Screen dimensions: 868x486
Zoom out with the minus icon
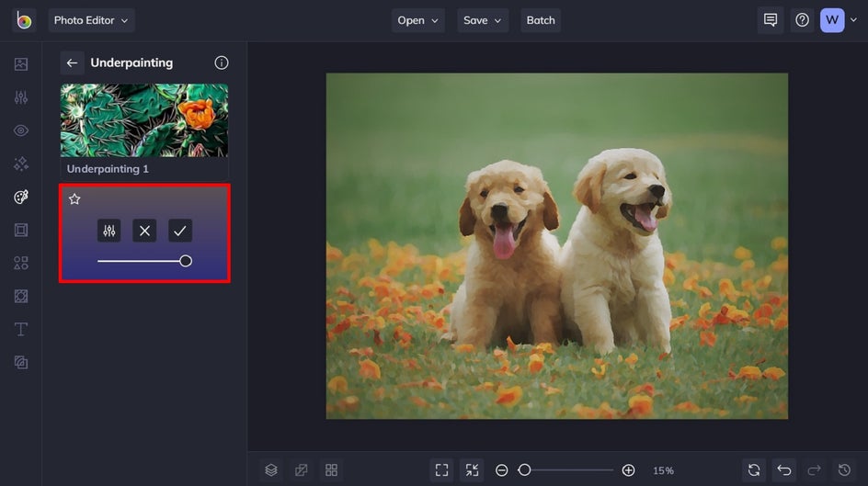pyautogui.click(x=501, y=470)
